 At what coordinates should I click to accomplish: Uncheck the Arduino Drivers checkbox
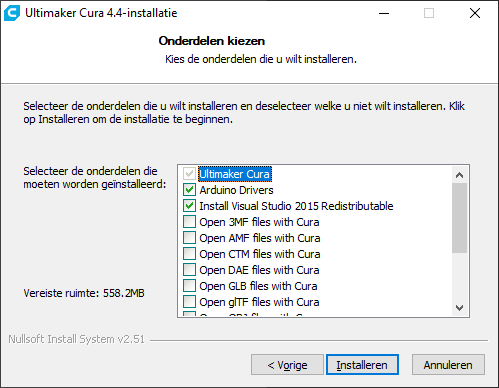click(189, 190)
